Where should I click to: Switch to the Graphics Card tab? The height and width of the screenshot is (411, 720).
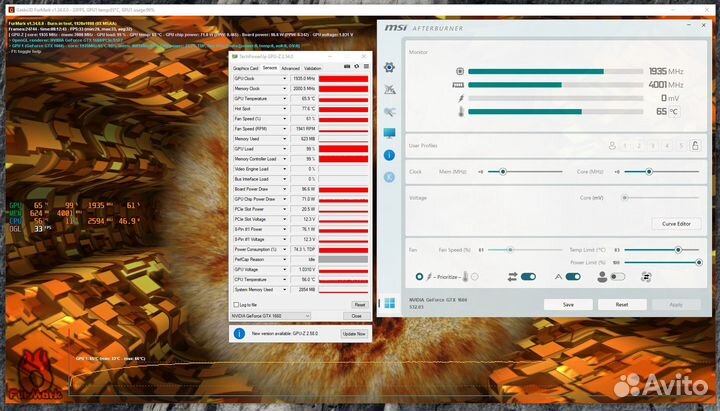pyautogui.click(x=246, y=68)
